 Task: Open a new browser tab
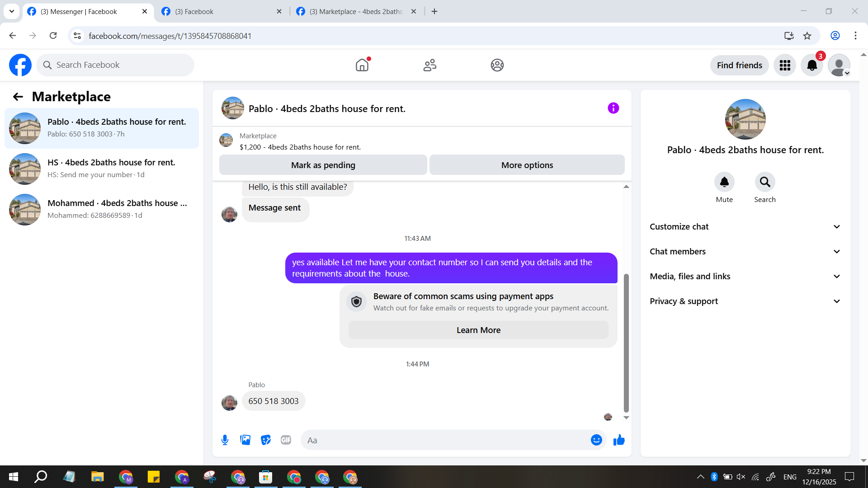click(x=434, y=12)
